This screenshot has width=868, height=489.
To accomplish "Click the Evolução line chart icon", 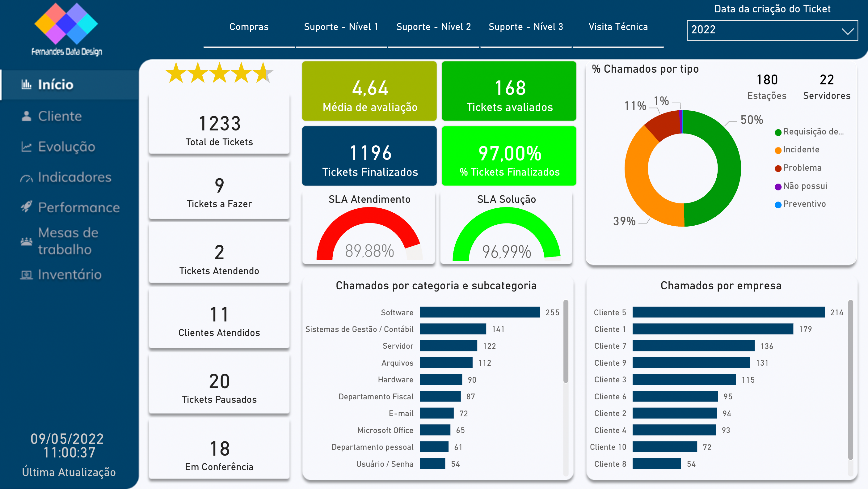I will [x=26, y=147].
